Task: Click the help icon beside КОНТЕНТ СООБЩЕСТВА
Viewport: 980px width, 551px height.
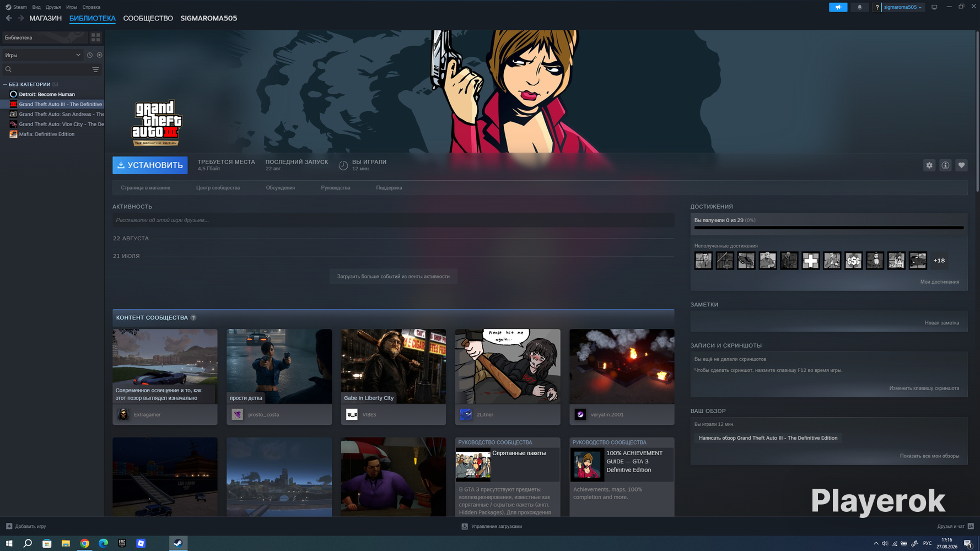Action: tap(193, 318)
